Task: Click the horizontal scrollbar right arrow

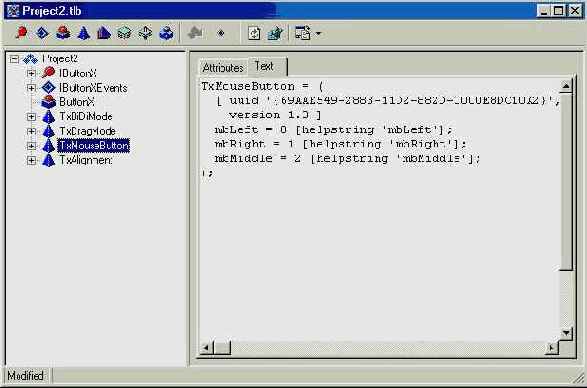Action: coord(551,348)
